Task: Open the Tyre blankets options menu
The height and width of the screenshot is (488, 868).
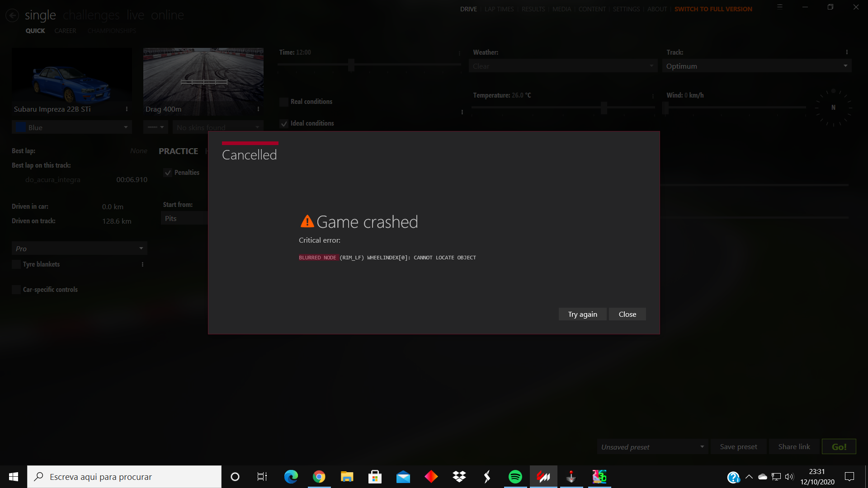Action: [x=142, y=264]
